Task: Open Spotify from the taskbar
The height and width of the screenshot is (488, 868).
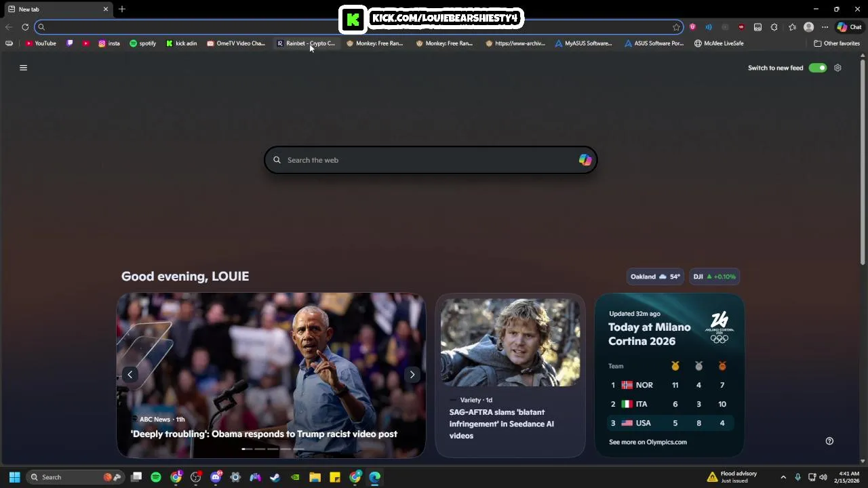Action: (x=156, y=477)
